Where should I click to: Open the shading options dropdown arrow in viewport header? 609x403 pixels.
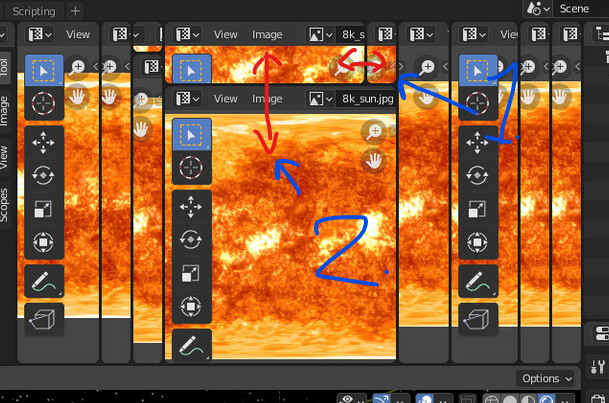[564, 399]
